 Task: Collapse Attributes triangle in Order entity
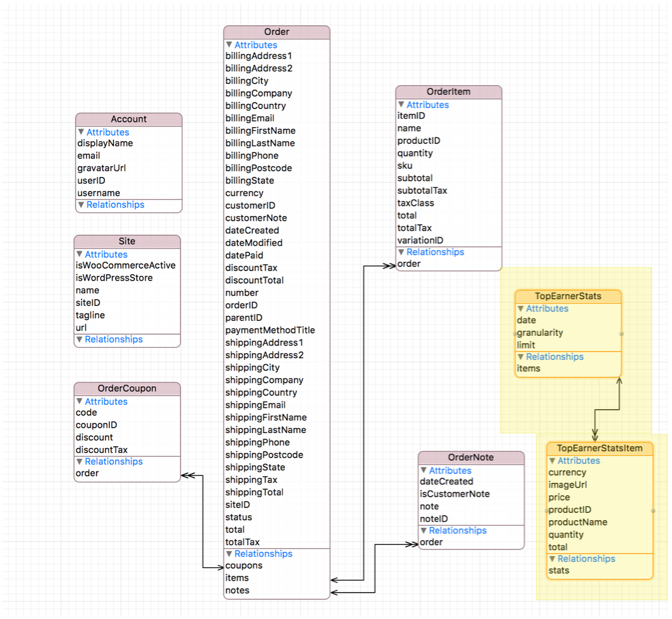point(229,44)
